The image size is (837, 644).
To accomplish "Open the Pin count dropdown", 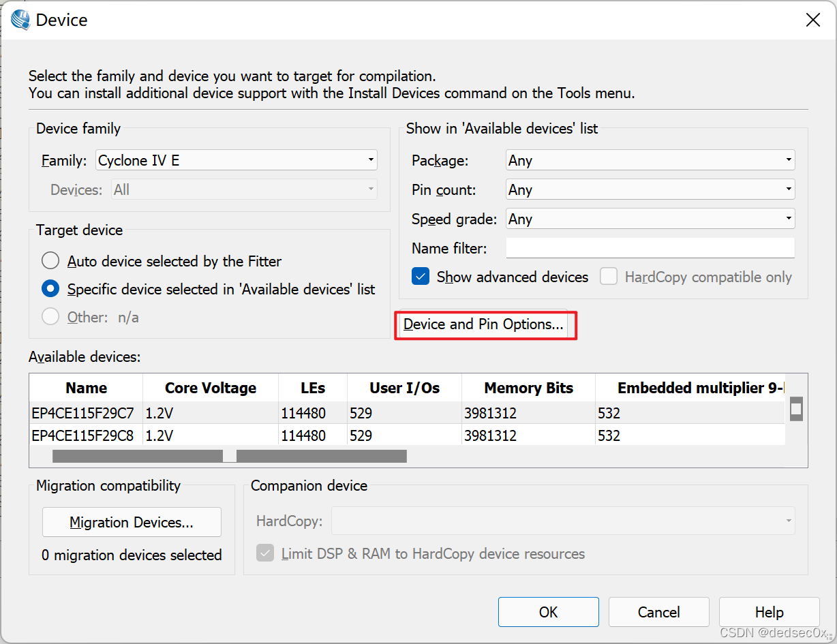I will tap(650, 190).
